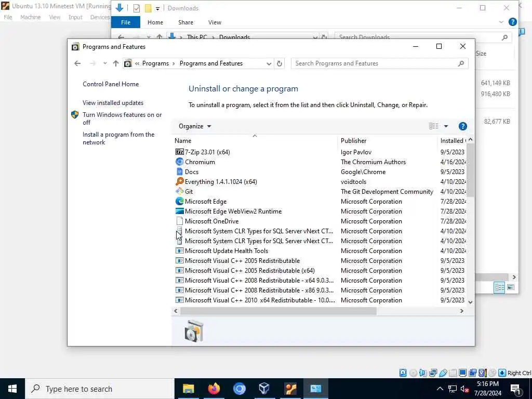Click the Downloads window help icon

[x=512, y=22]
